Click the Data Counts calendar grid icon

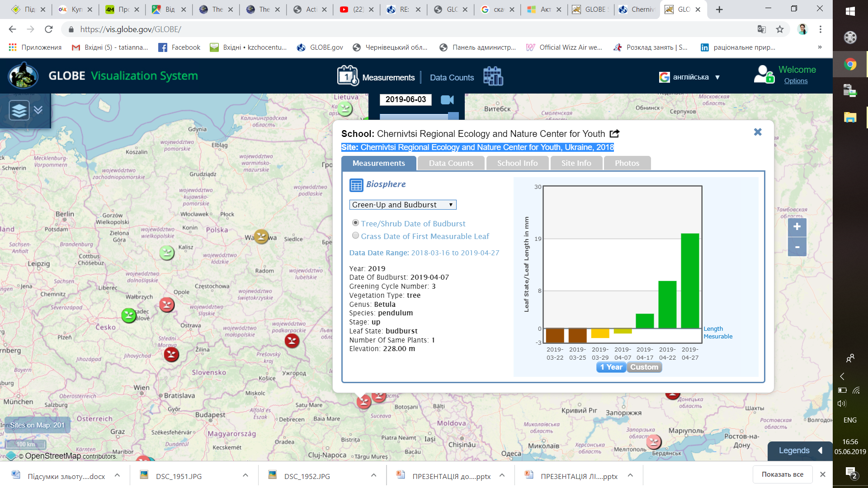pyautogui.click(x=493, y=76)
